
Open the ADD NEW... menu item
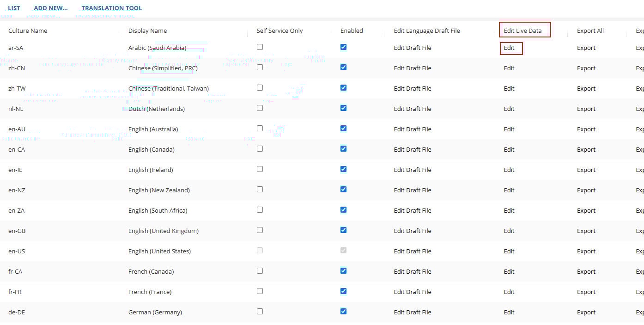[51, 8]
